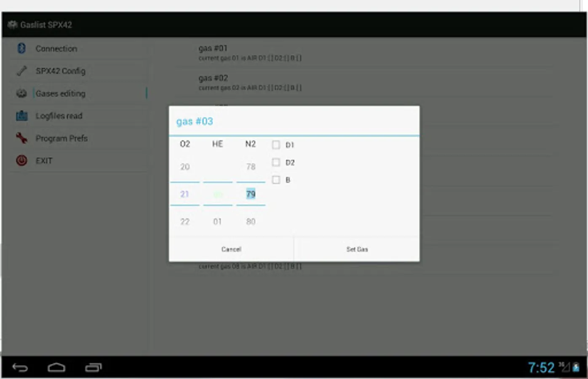This screenshot has width=588, height=379.
Task: Toggle the B checkbox
Action: pyautogui.click(x=276, y=180)
